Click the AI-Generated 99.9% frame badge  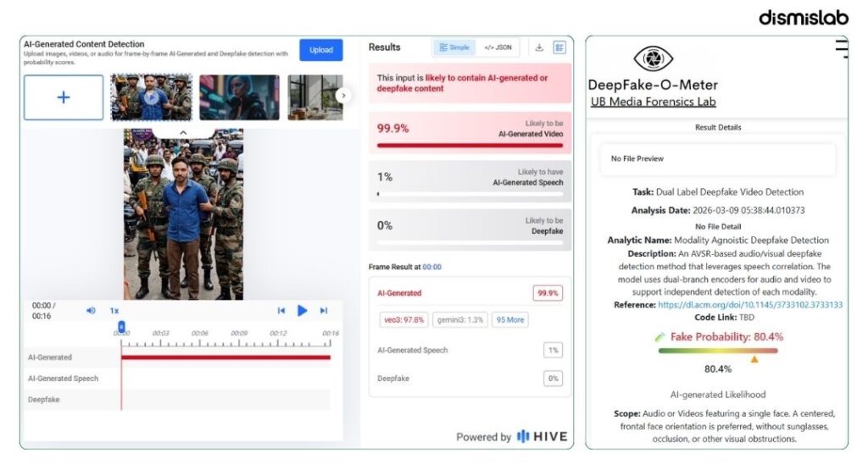[548, 294]
